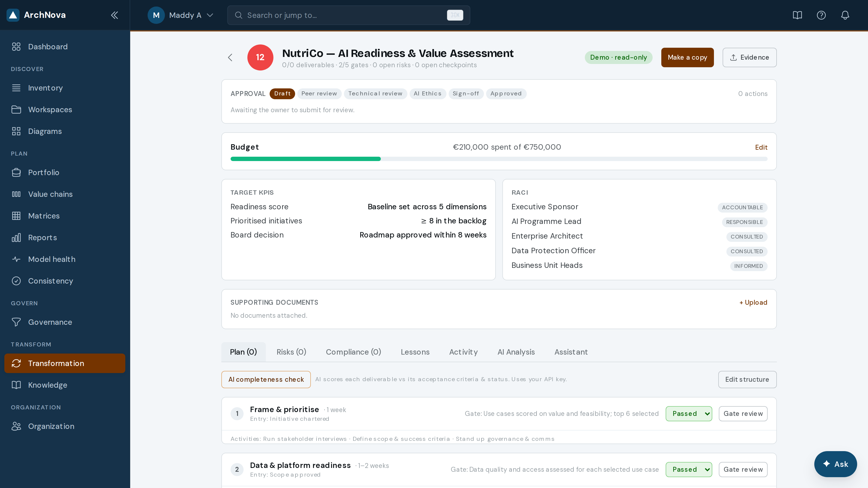Click the RESPONSIBLE tag for AI Programme Lead
Screen dimensions: 868x488
[744, 222]
